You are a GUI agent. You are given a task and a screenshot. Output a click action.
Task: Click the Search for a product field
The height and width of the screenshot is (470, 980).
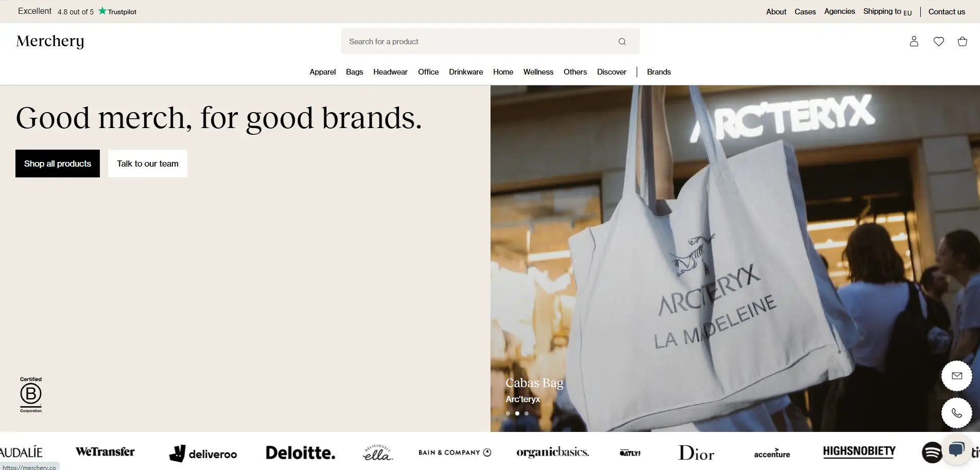490,42
